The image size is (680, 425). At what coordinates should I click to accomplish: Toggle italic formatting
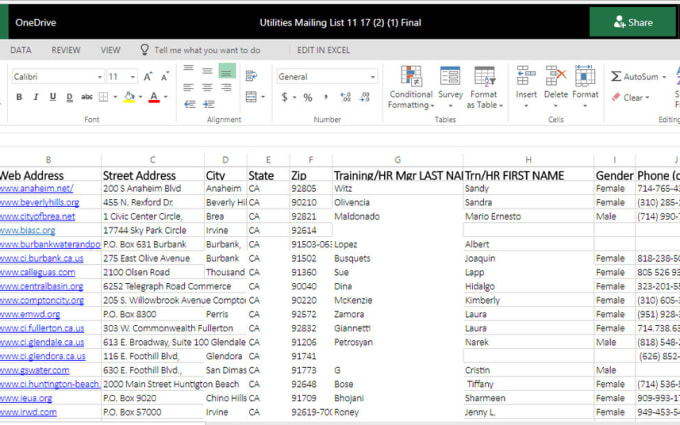[x=36, y=97]
